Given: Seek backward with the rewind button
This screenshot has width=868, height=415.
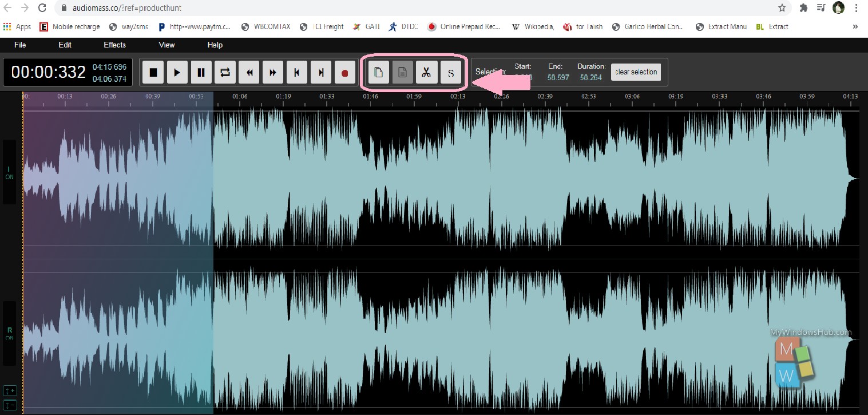Looking at the screenshot, I should [249, 73].
